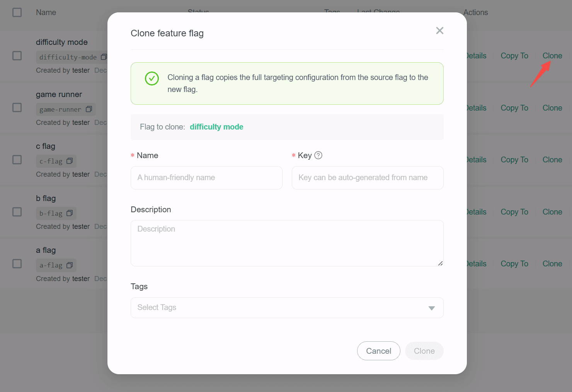The width and height of the screenshot is (572, 392).
Task: Open Details for game runner
Action: pos(476,107)
